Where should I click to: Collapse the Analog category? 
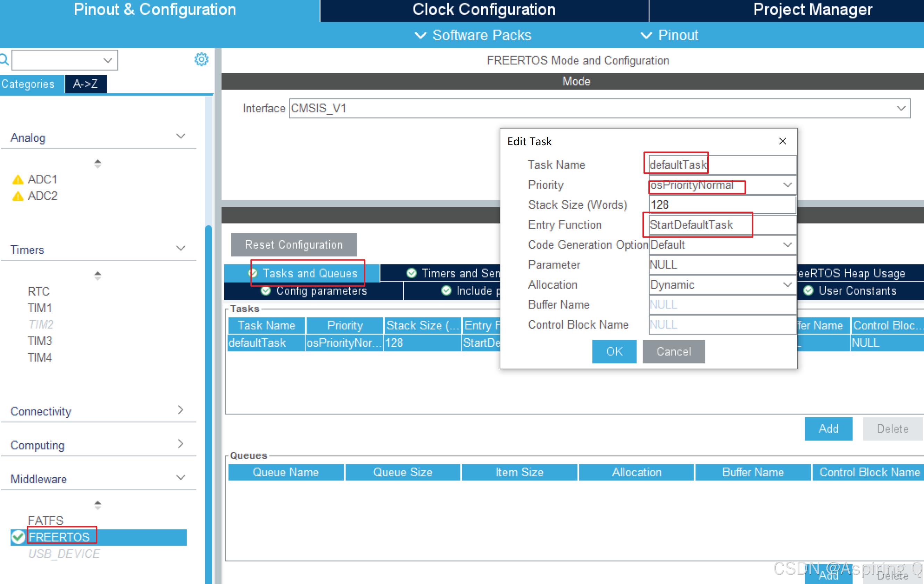pos(180,137)
